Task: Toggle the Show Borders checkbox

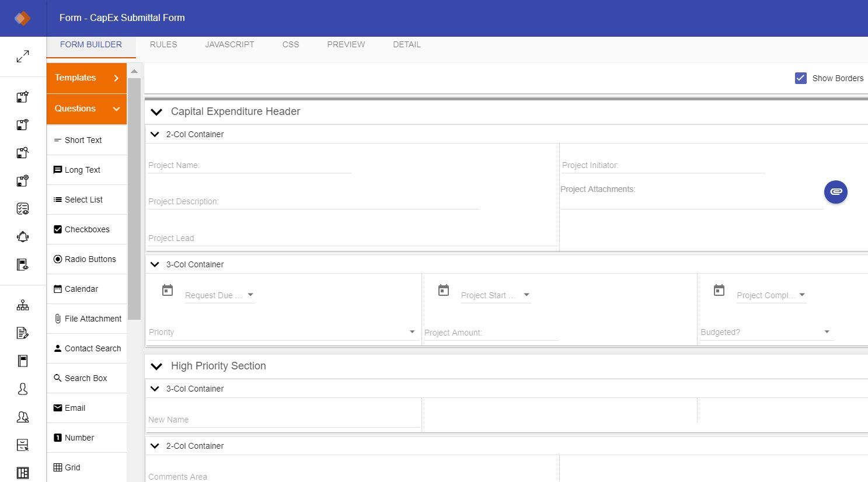Action: [801, 78]
